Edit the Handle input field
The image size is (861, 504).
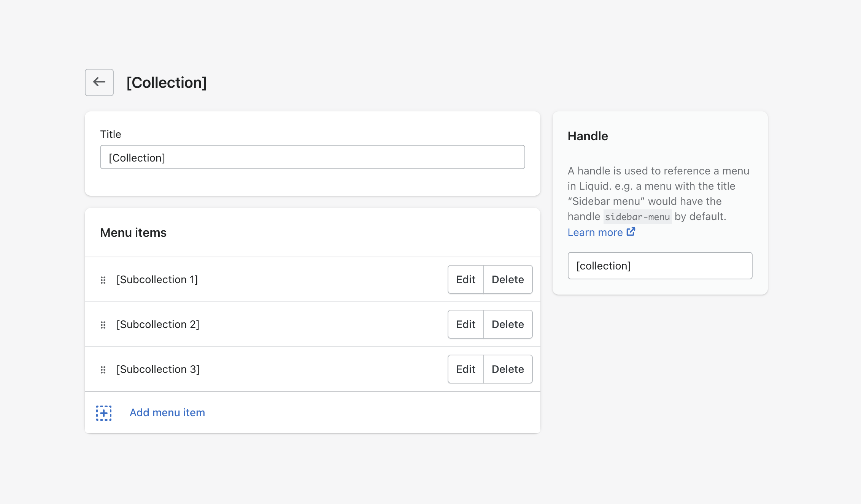659,265
